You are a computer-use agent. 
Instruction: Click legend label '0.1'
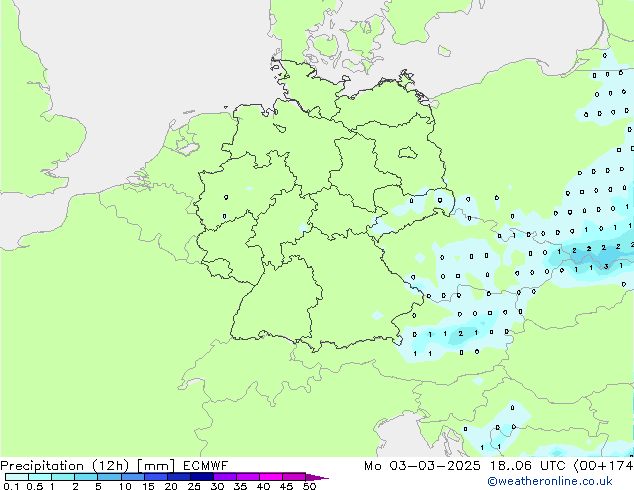(11, 486)
